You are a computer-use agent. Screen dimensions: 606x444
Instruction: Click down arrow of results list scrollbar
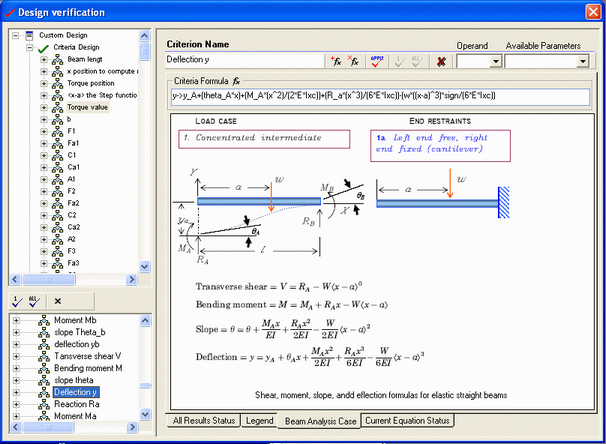pyautogui.click(x=145, y=414)
